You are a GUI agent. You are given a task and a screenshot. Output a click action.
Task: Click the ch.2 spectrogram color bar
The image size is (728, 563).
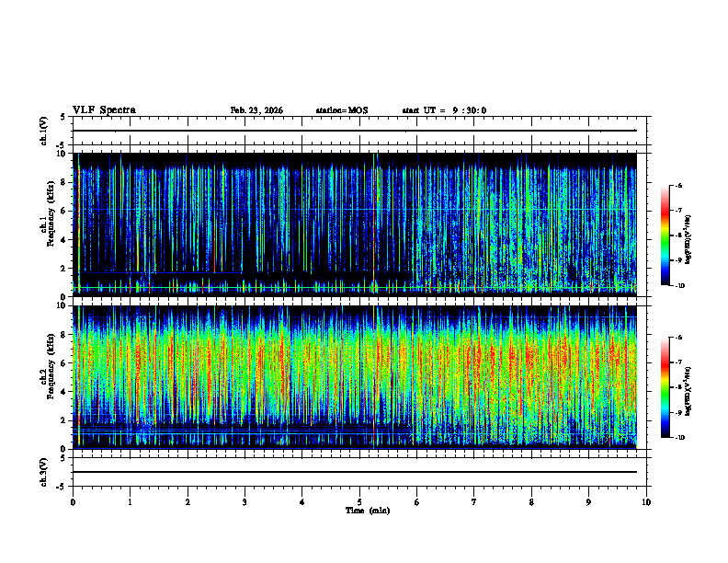pos(665,387)
